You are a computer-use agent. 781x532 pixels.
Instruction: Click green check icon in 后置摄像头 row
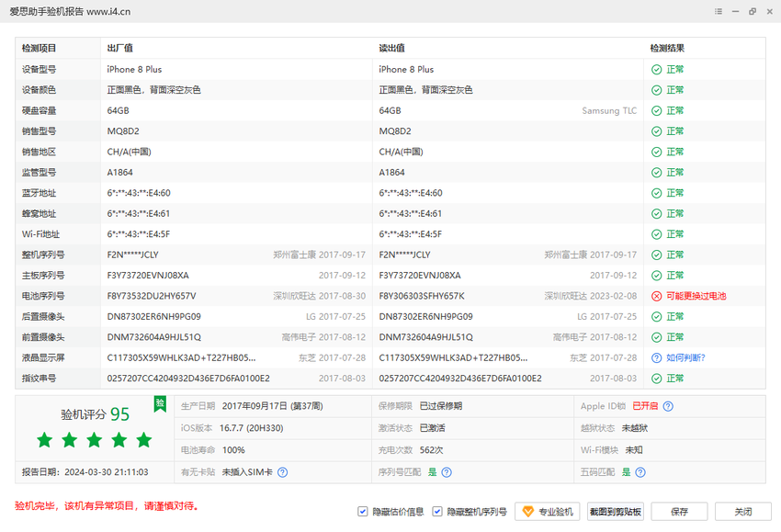point(656,317)
